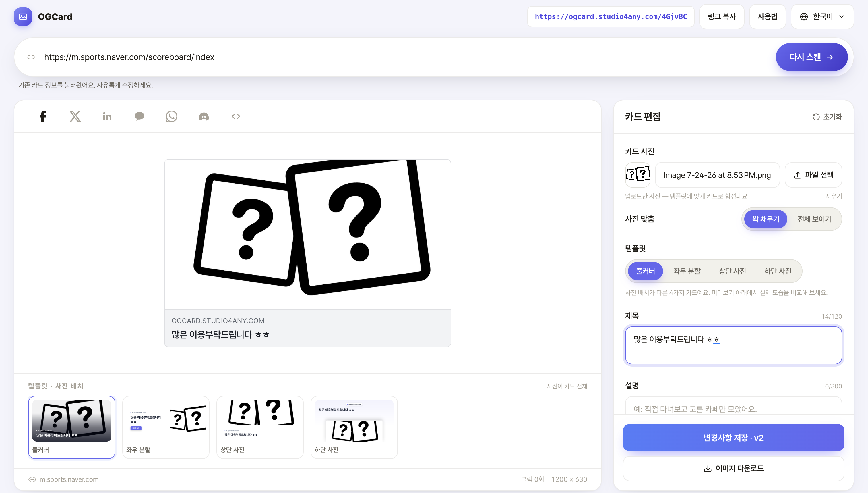Open the 사용법 guide
The image size is (868, 493).
click(767, 17)
